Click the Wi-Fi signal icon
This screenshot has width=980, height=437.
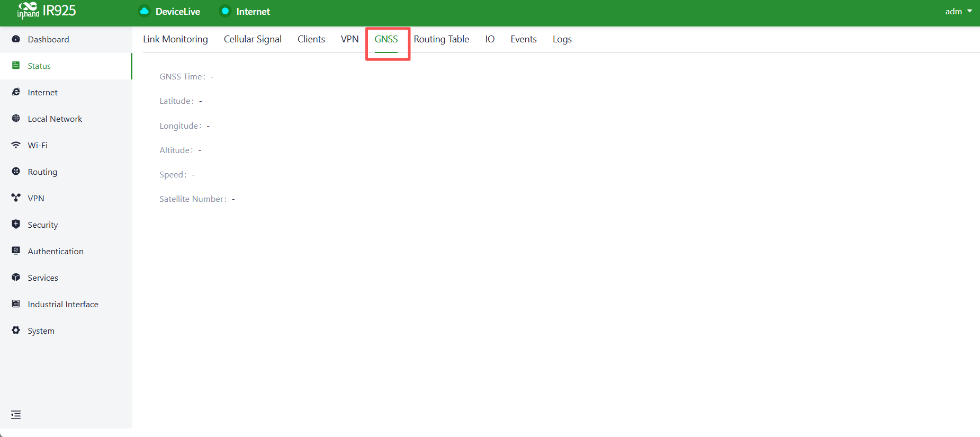click(x=16, y=145)
